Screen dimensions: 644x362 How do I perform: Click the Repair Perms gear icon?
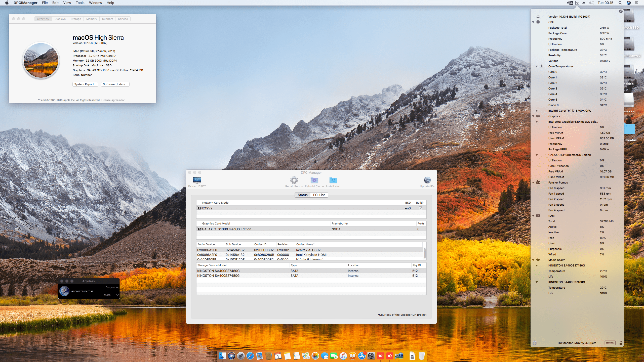point(294,180)
